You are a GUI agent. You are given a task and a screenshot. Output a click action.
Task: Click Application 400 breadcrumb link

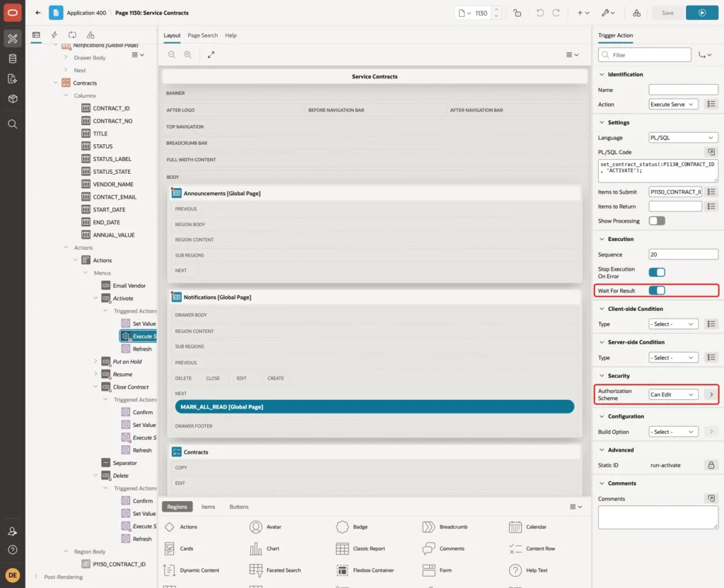86,13
